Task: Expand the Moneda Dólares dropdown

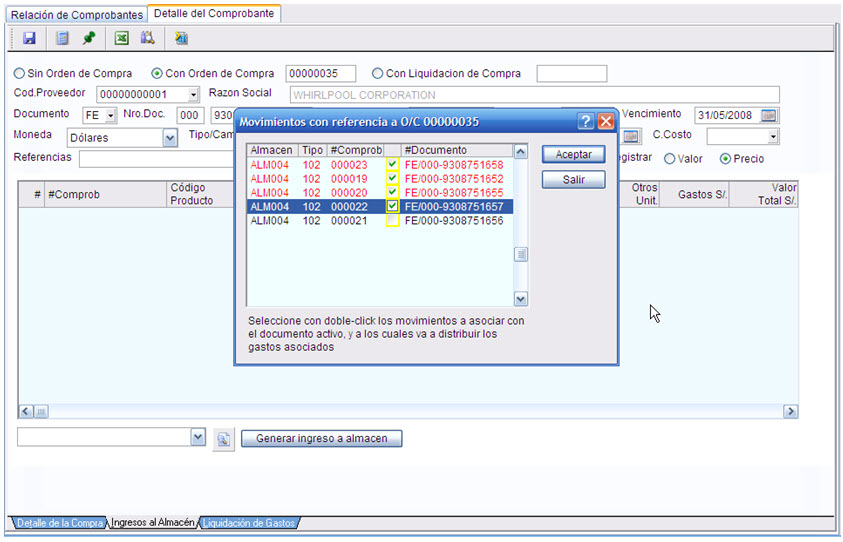Action: point(169,138)
